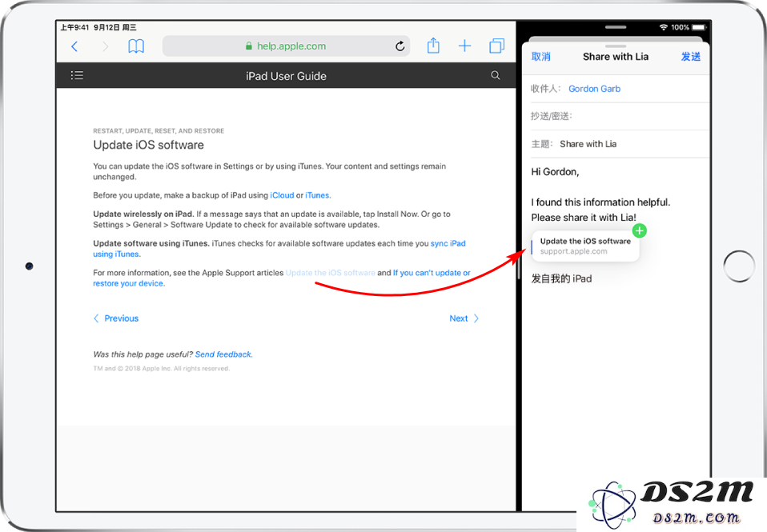Tap the Update iOS software heading
Viewport: 767px width, 532px height.
click(x=148, y=145)
